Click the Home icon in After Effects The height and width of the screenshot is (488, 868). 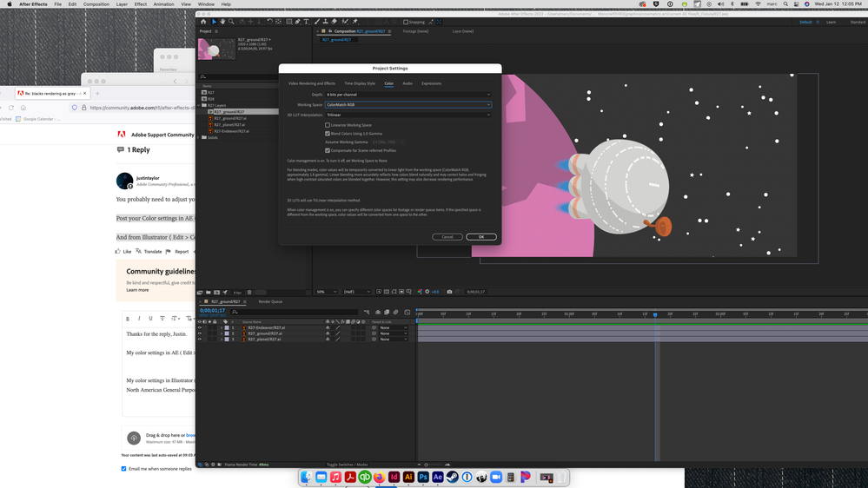(x=203, y=22)
